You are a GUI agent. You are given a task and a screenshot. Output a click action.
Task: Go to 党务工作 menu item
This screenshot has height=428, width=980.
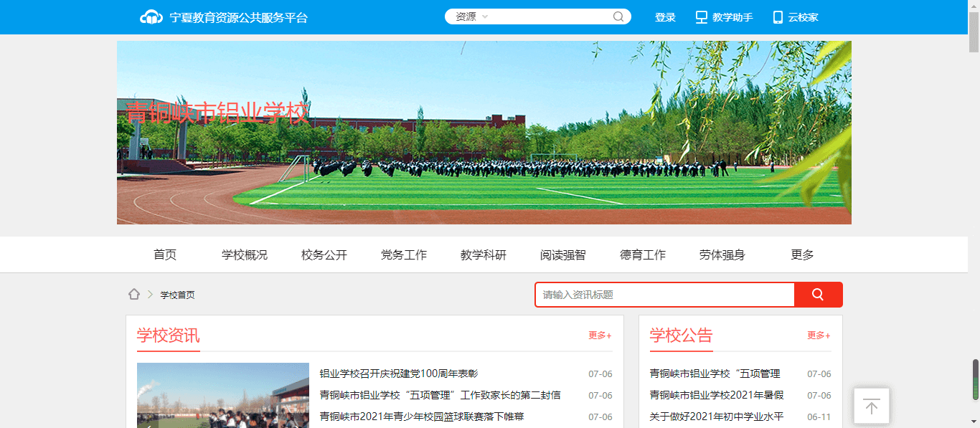tap(404, 255)
